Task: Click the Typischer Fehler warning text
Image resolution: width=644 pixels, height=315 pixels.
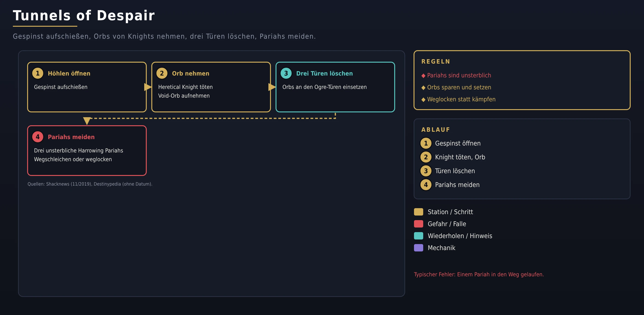Action: coord(479,274)
